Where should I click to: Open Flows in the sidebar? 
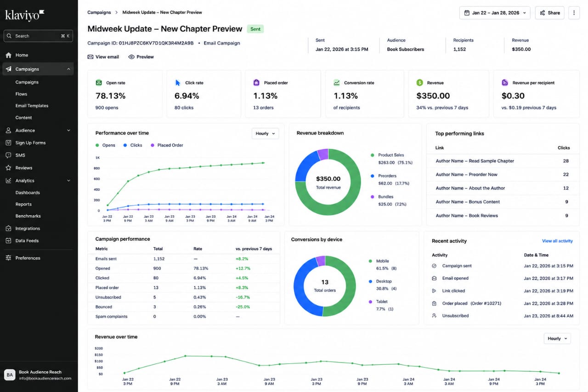click(21, 94)
